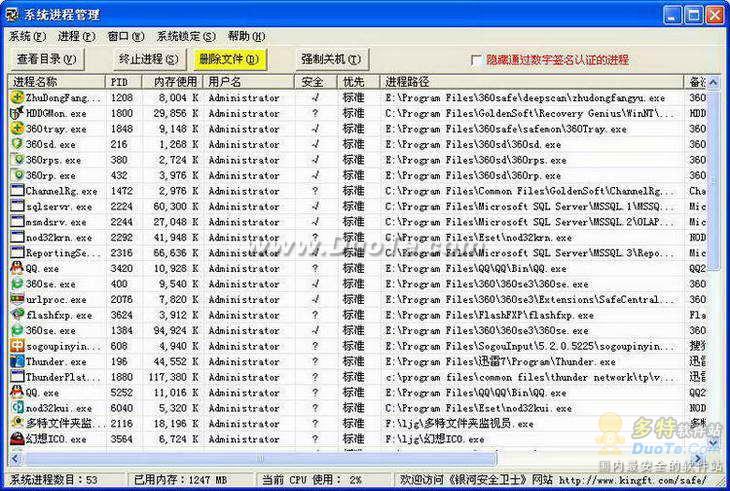This screenshot has width=730, height=491.
Task: Open the 系统锁定(S) menu
Action: [186, 36]
